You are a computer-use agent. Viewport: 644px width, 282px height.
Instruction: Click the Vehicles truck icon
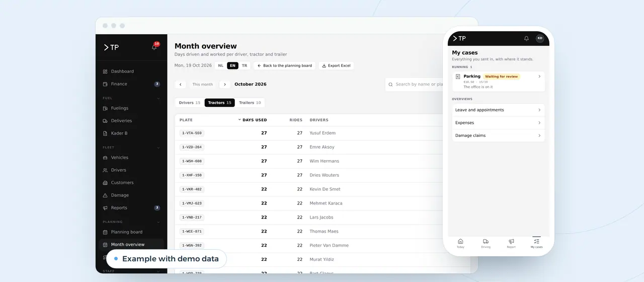tap(105, 158)
